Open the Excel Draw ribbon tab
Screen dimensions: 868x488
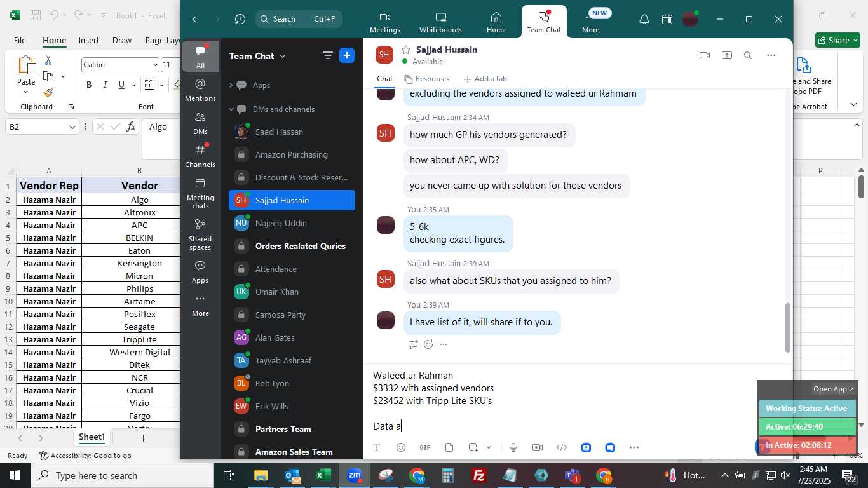tap(122, 40)
